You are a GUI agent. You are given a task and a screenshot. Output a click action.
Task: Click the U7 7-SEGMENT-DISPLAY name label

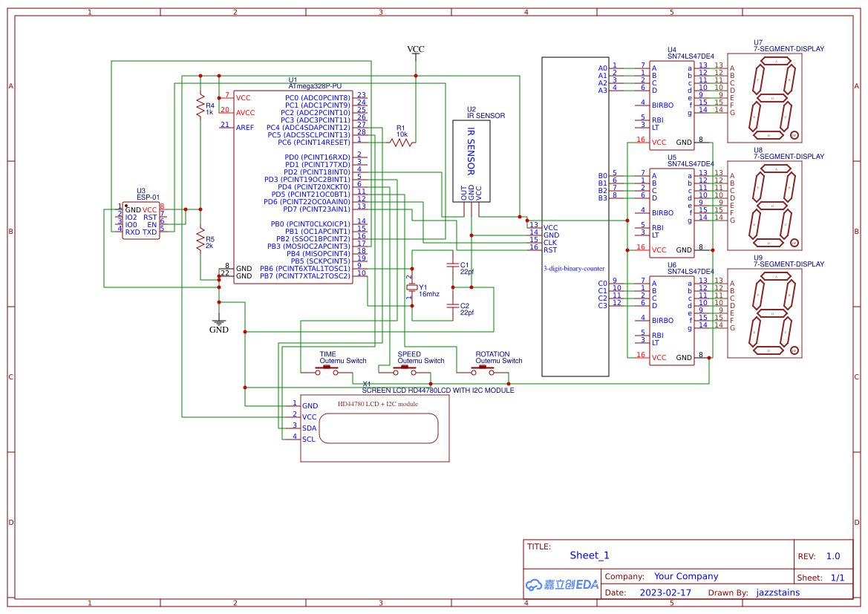(789, 49)
